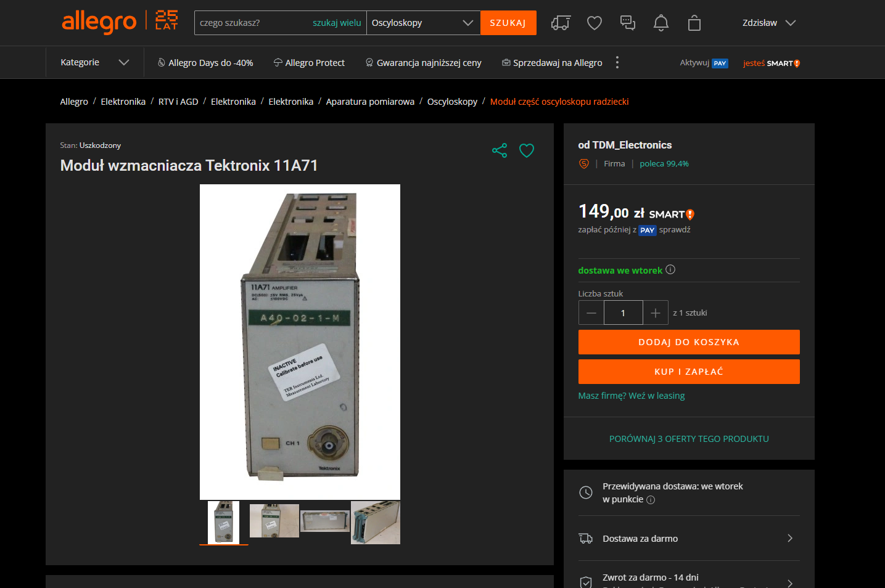Click the Smart badge next to the price
This screenshot has width=885, height=588.
[672, 214]
